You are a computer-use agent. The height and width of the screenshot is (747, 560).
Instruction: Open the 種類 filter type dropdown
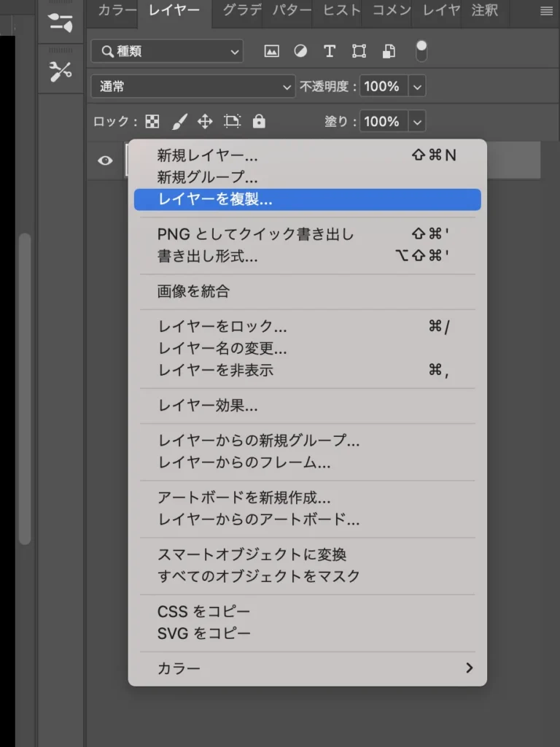point(167,51)
